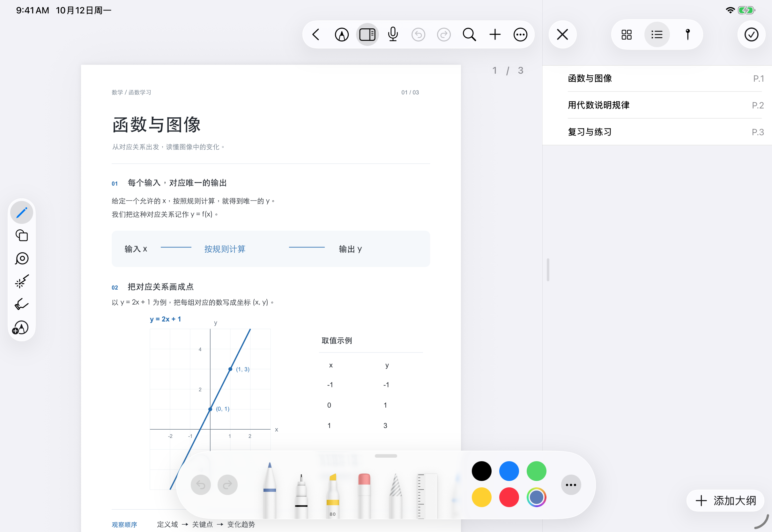Viewport: 772px width, 532px height.
Task: Go back using the left chevron
Action: pyautogui.click(x=316, y=35)
